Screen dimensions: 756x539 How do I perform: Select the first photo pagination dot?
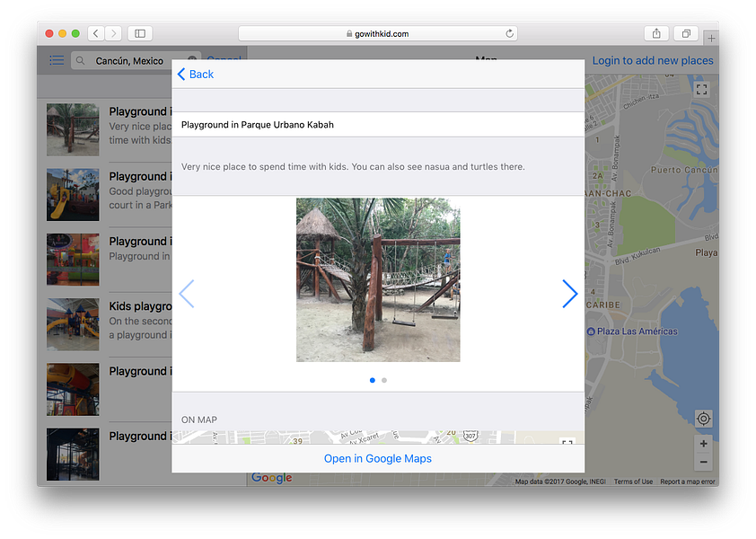coord(373,380)
